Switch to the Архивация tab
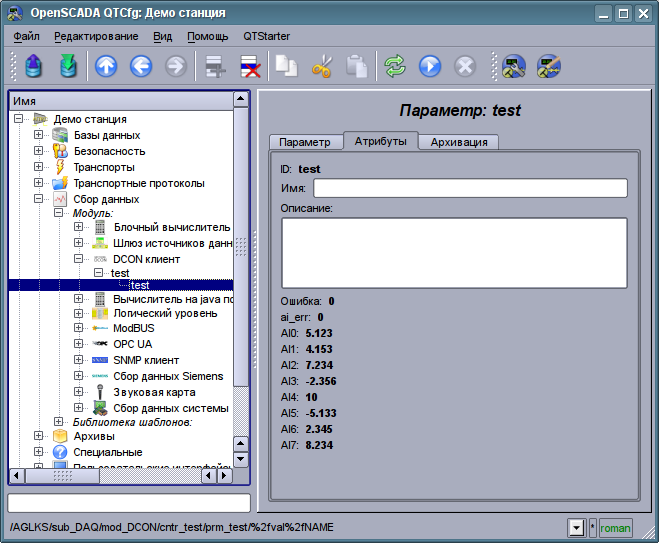The height and width of the screenshot is (543, 659). tap(459, 142)
